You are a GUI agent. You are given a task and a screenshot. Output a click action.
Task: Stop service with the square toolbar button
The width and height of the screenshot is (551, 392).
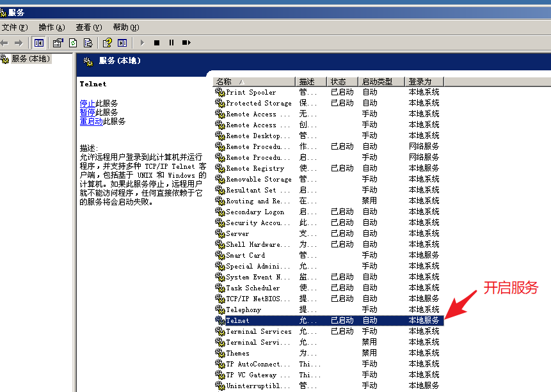click(x=157, y=43)
